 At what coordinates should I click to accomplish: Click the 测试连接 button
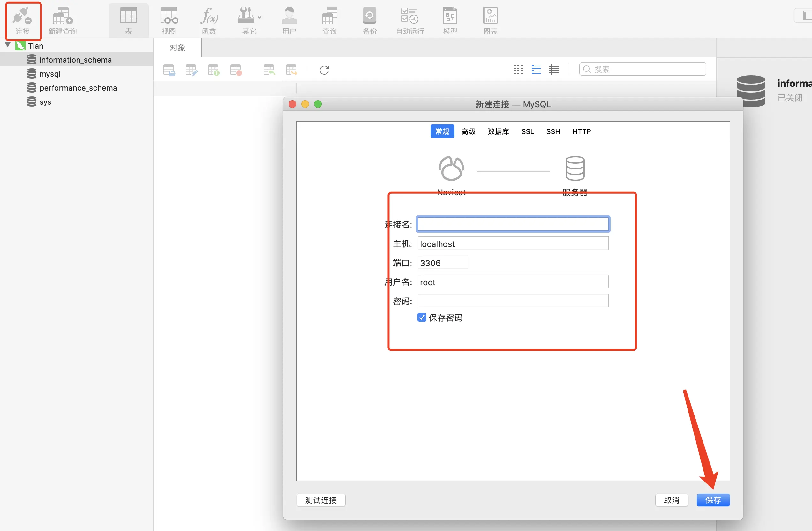pos(321,500)
